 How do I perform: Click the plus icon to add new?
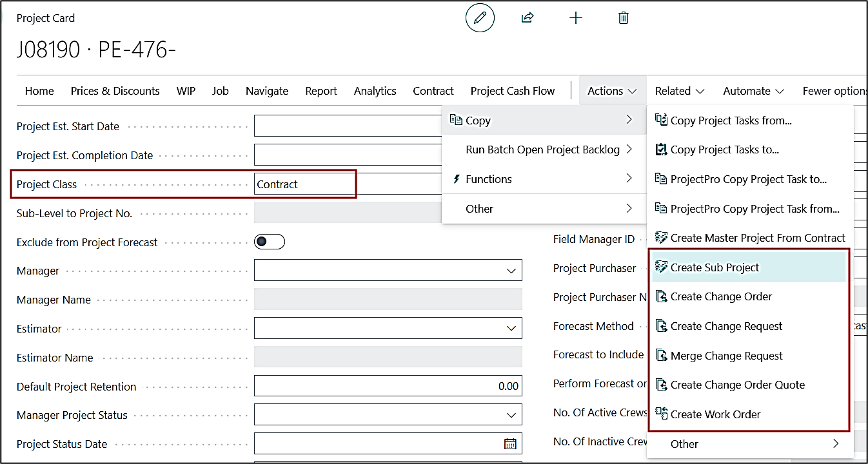click(576, 18)
